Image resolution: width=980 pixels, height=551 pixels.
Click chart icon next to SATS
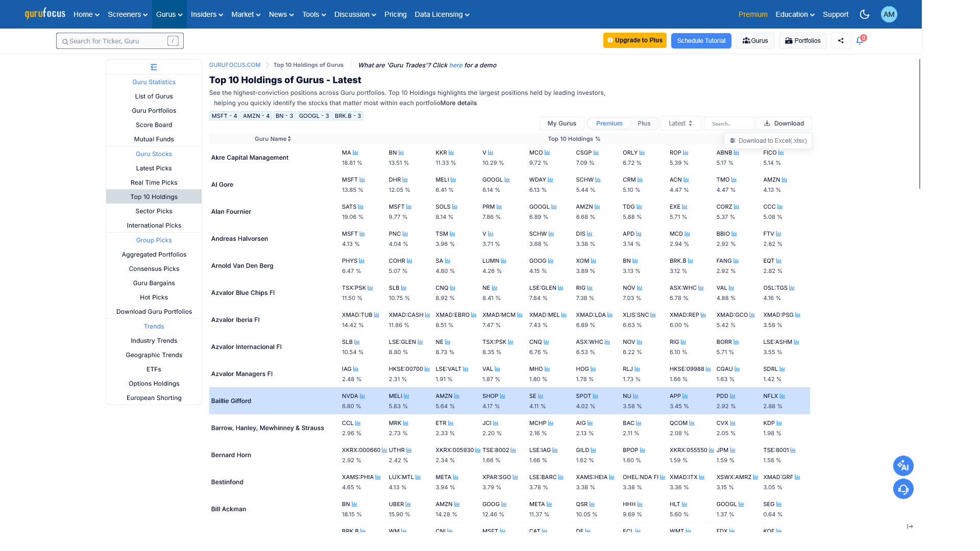tap(361, 207)
